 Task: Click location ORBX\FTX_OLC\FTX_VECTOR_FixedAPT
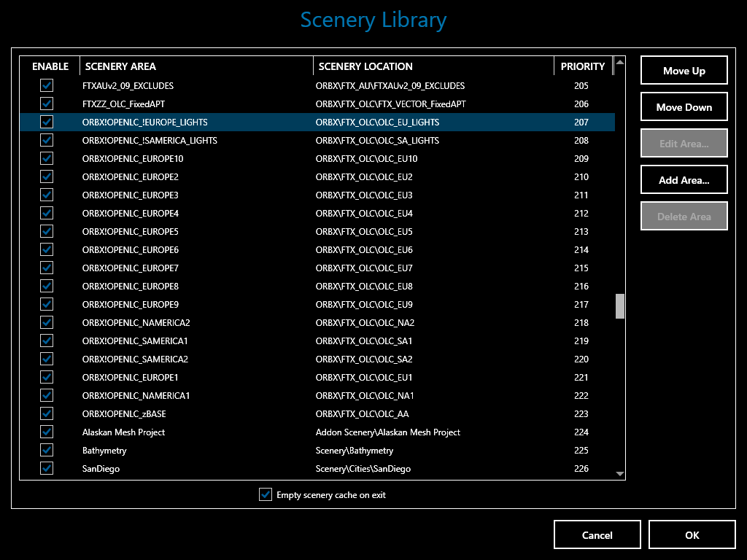[x=391, y=104]
